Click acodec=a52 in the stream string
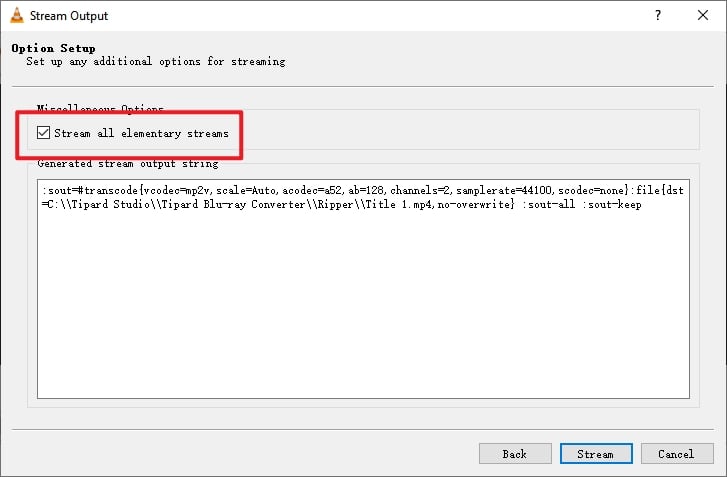727x477 pixels. click(312, 190)
